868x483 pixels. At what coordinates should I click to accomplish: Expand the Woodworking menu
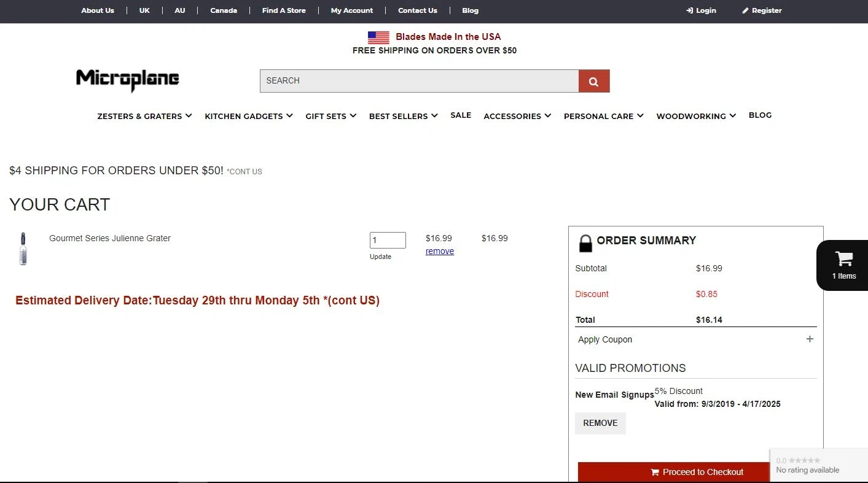(696, 116)
